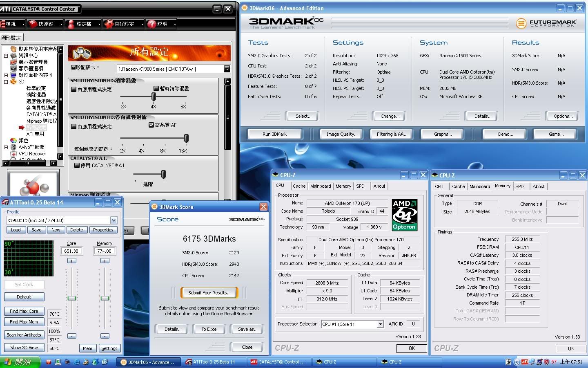Click Filtering & AA button in 3DMark06

[392, 134]
